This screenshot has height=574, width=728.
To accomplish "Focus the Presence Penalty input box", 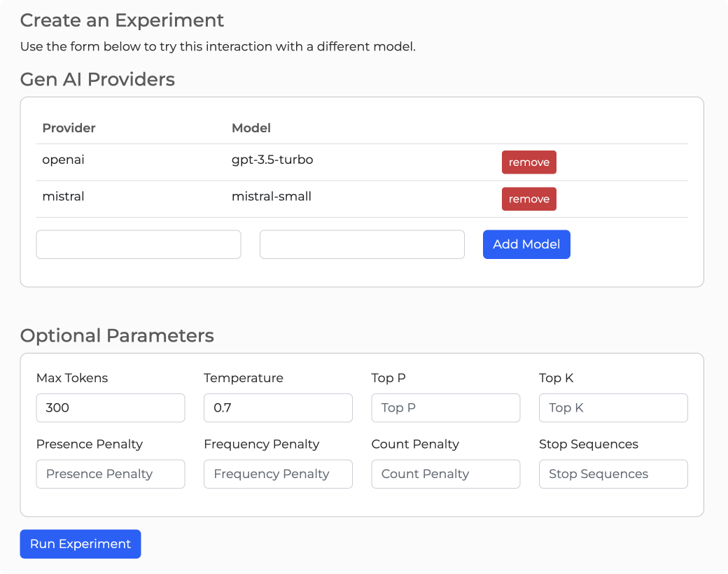I will (111, 474).
